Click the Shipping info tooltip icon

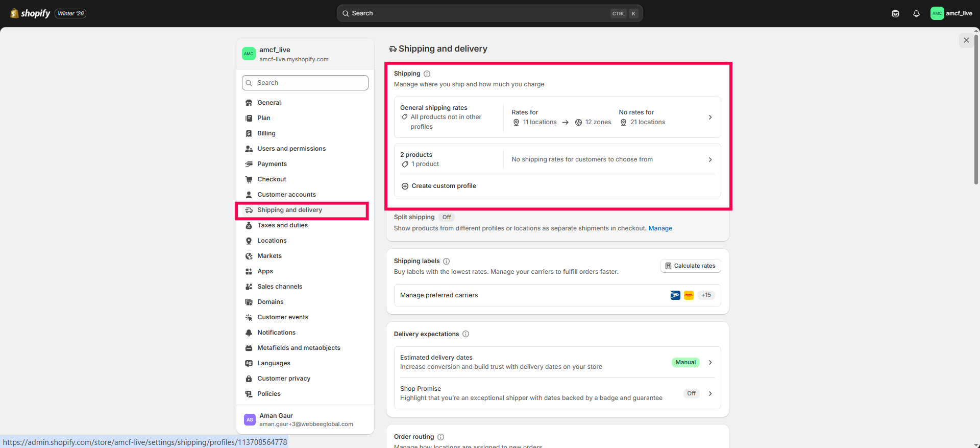tap(427, 74)
